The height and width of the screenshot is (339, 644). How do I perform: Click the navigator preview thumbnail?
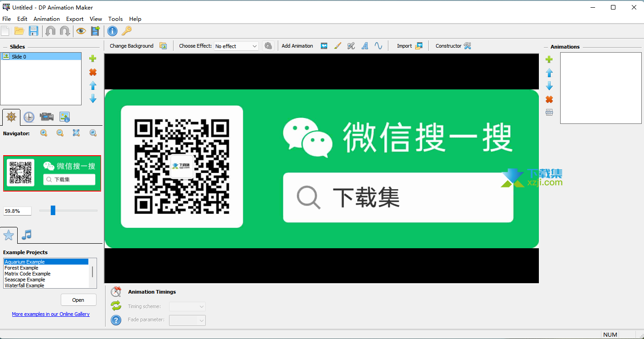click(x=52, y=173)
